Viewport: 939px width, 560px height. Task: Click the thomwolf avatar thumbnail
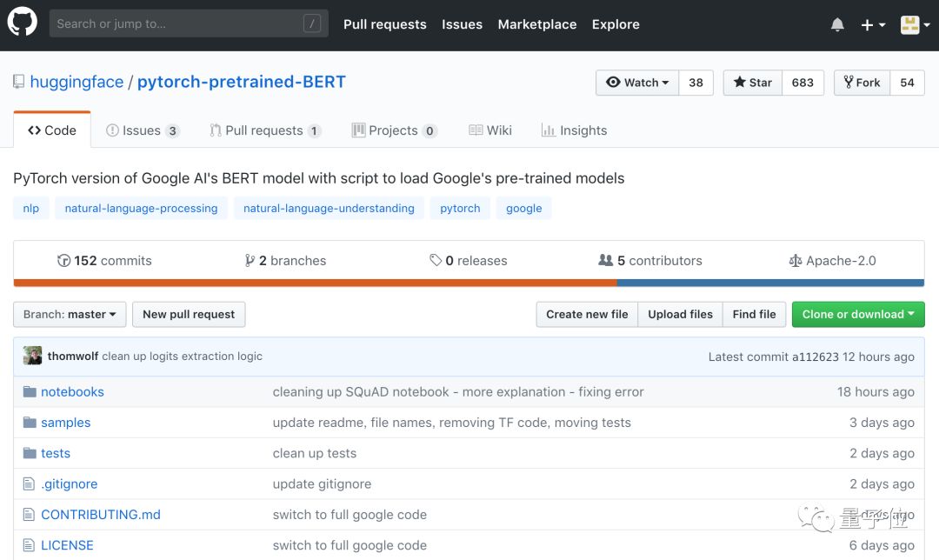click(33, 356)
